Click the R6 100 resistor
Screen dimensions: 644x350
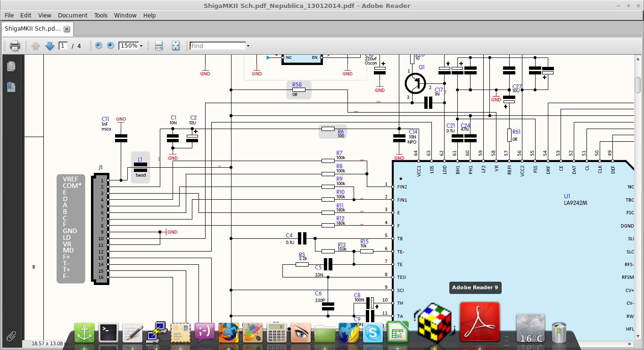tap(332, 131)
